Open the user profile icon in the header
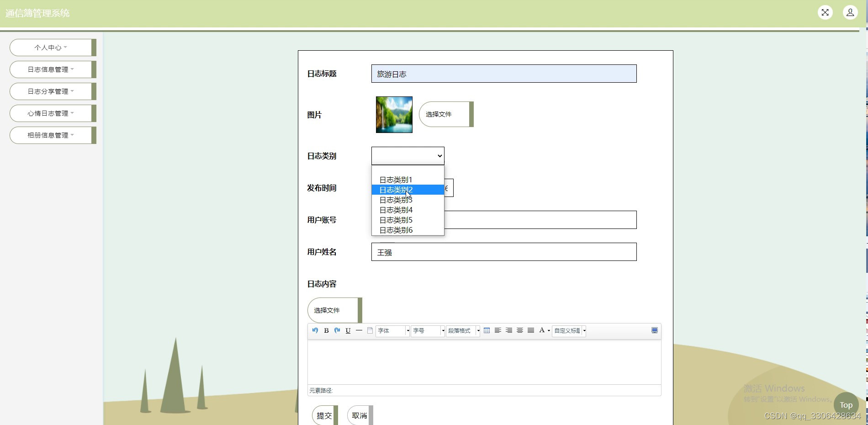The width and height of the screenshot is (868, 425). (x=850, y=12)
